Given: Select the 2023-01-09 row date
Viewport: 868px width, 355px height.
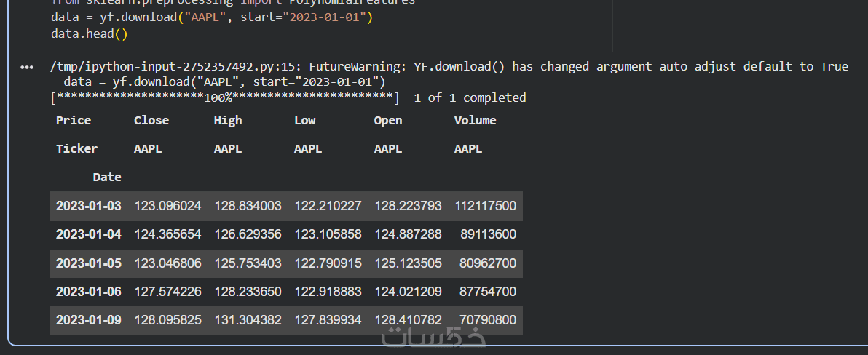Looking at the screenshot, I should tap(88, 320).
